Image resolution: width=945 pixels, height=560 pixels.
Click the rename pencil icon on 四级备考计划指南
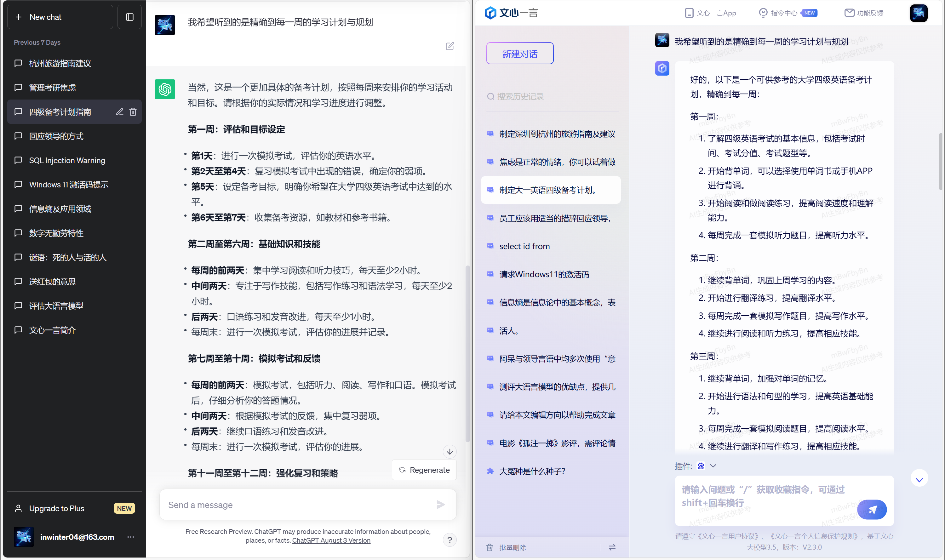(x=119, y=112)
